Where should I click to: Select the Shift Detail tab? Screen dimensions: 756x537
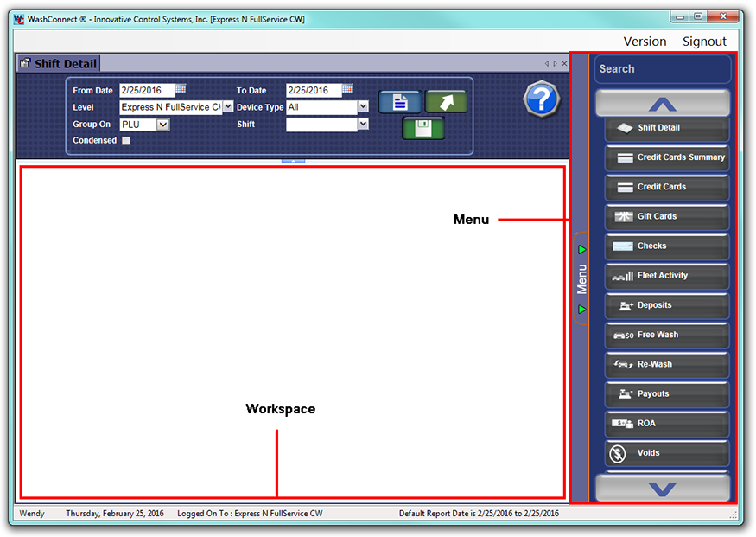coord(59,63)
